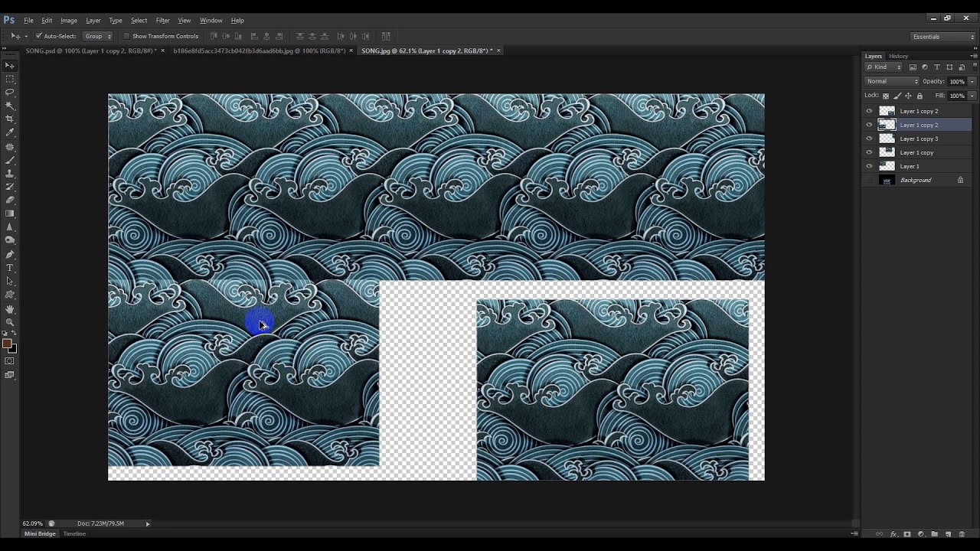Open the Window menu

click(x=211, y=20)
